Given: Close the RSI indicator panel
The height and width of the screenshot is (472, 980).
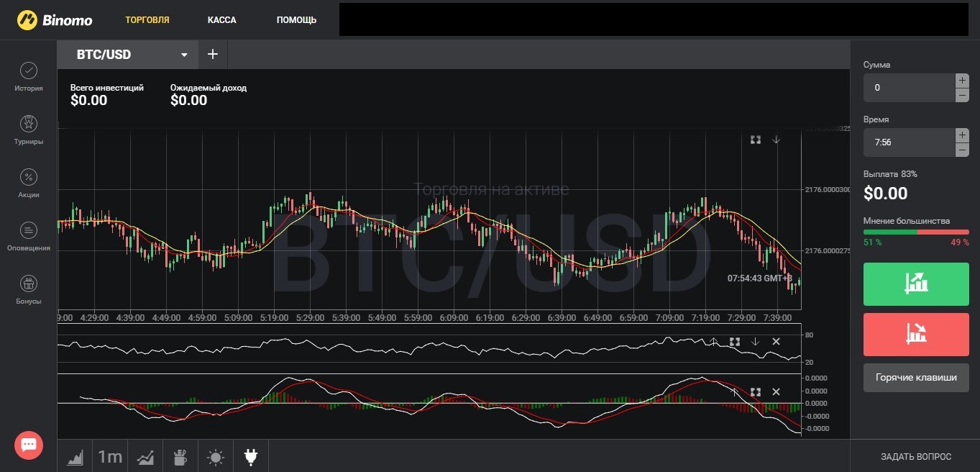Looking at the screenshot, I should click(x=776, y=342).
